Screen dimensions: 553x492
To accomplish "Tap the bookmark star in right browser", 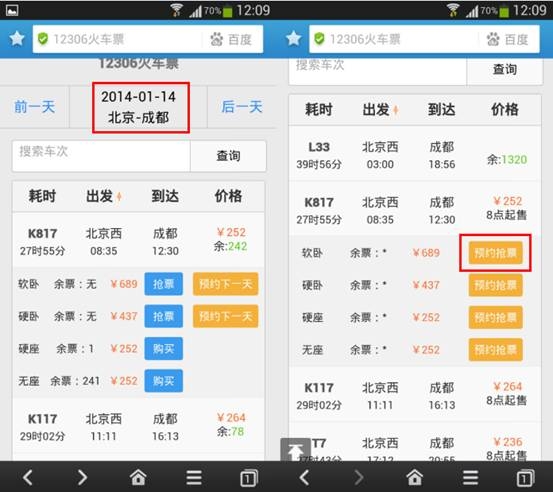I will click(x=293, y=39).
